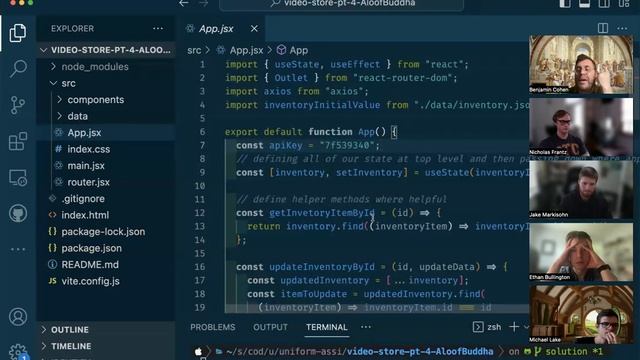Select Jake Markisohn video thumbnail
The image size is (640, 360).
coord(581,189)
